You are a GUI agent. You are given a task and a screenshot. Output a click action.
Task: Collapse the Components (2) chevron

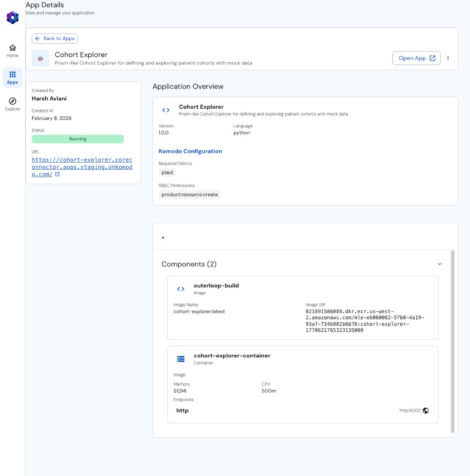click(x=439, y=264)
